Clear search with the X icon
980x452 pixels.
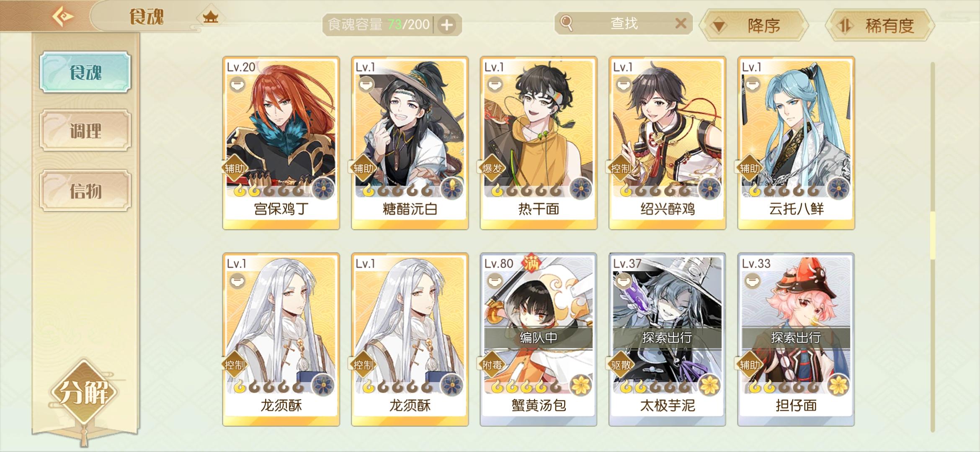coord(681,23)
